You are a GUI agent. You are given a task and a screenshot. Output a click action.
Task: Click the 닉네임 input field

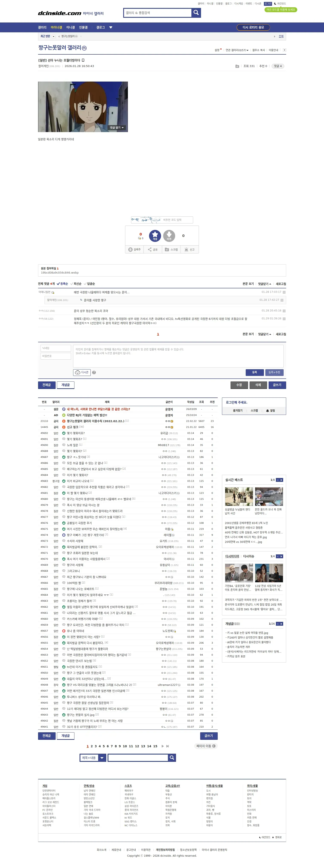[56, 348]
